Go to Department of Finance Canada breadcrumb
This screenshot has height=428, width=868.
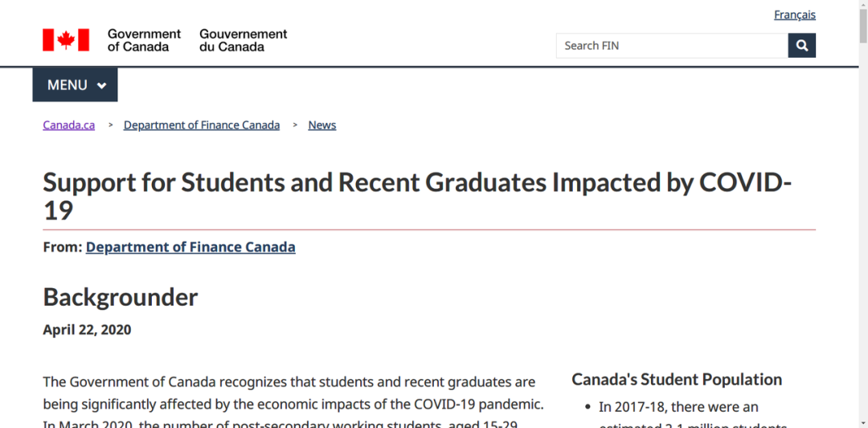click(202, 126)
